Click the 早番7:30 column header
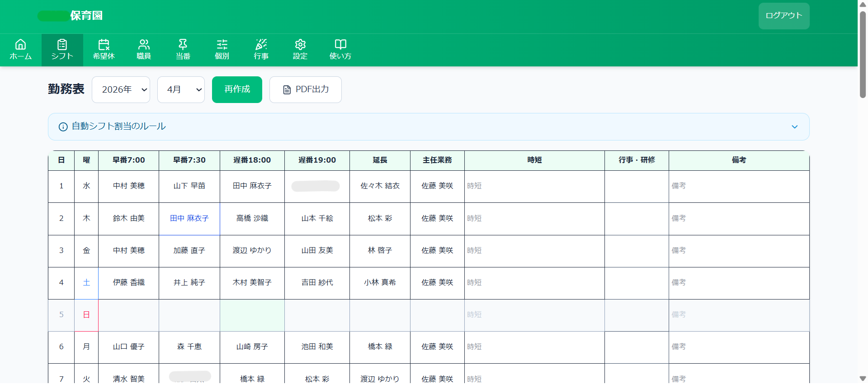 click(x=189, y=160)
